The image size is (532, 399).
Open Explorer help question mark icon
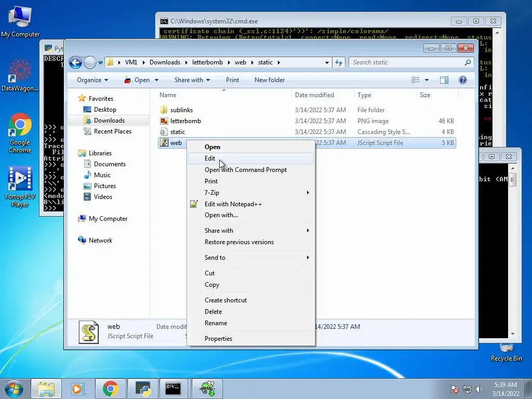(x=462, y=80)
